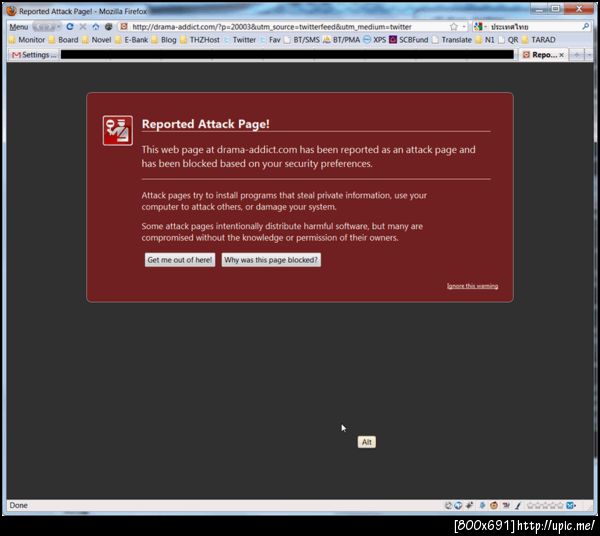Click the Google search engine icon
This screenshot has width=600, height=536.
pyautogui.click(x=478, y=26)
